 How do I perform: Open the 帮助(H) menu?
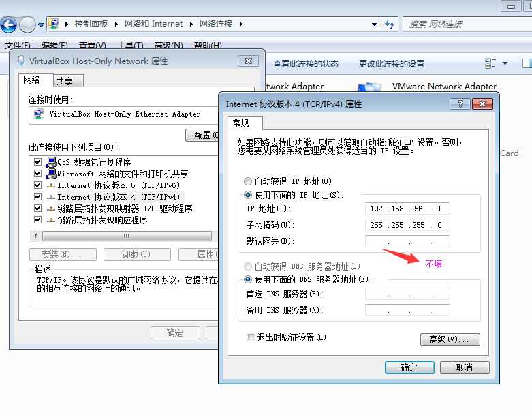pos(208,45)
